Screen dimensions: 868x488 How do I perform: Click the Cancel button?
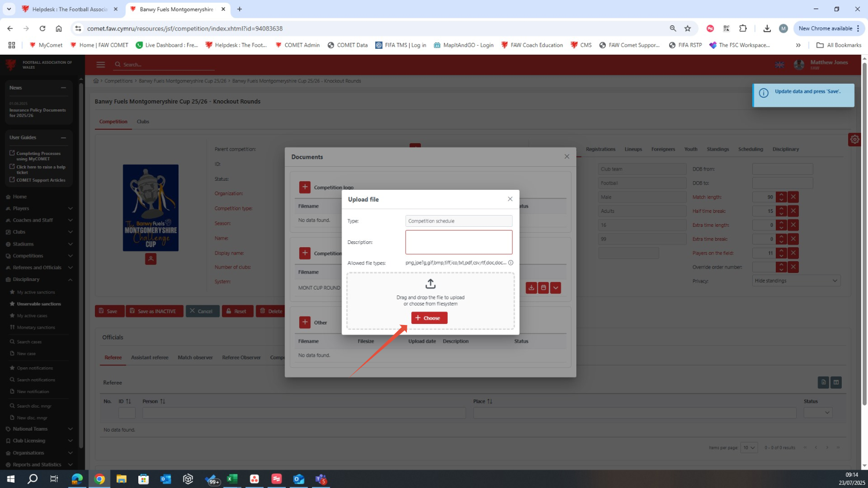[x=203, y=311]
